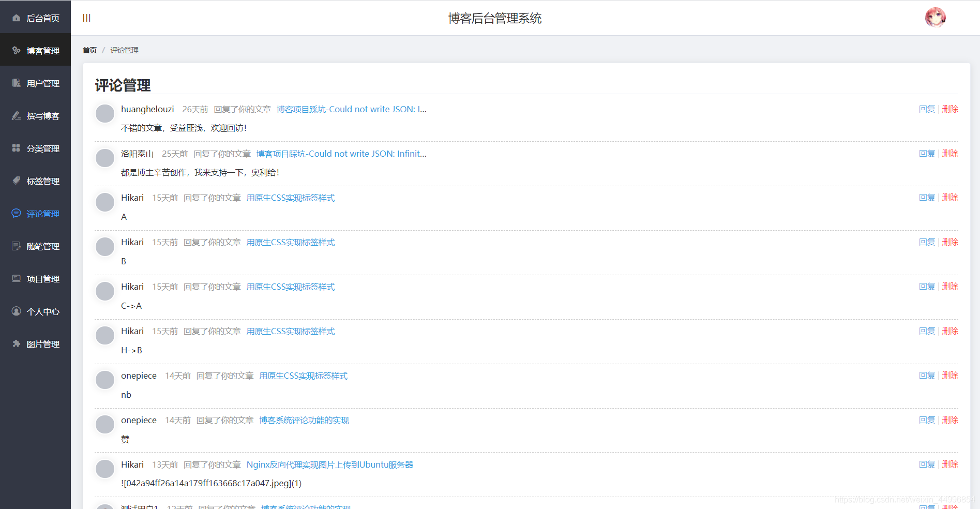Delete Hikari's comment "B"

tap(950, 242)
